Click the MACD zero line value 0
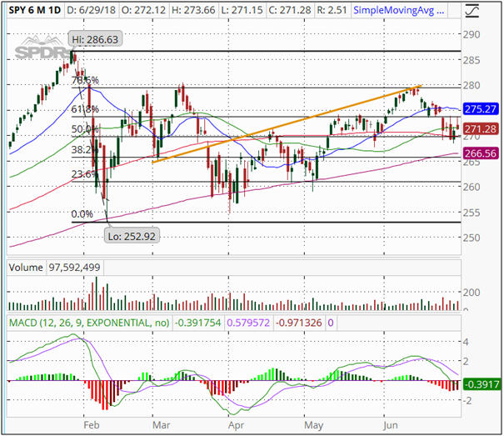 [x=331, y=323]
